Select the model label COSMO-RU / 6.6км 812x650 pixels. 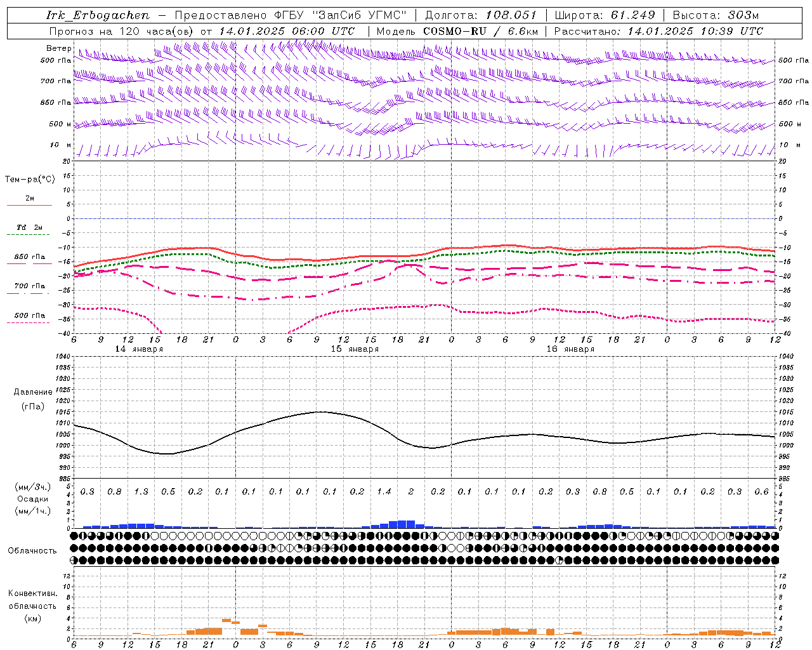(x=480, y=31)
